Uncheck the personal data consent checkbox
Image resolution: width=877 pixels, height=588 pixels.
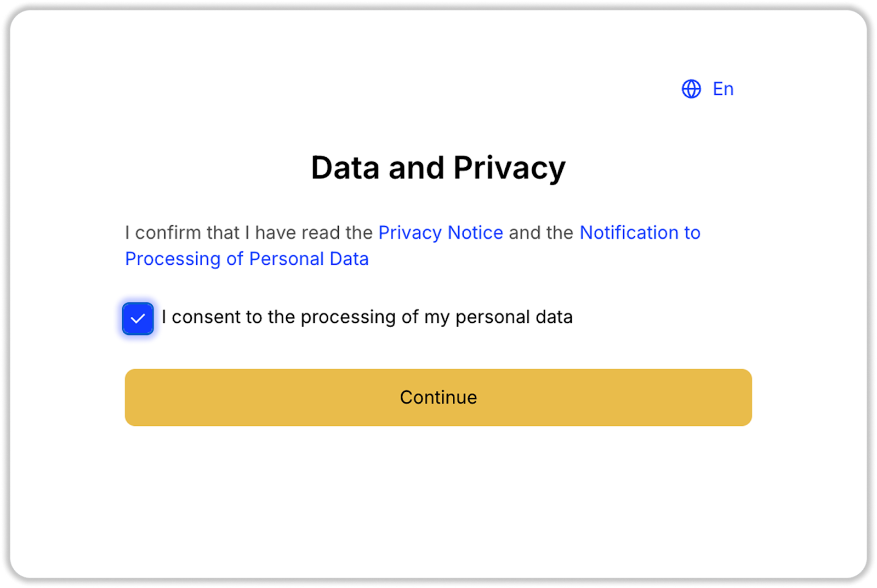[x=138, y=318]
